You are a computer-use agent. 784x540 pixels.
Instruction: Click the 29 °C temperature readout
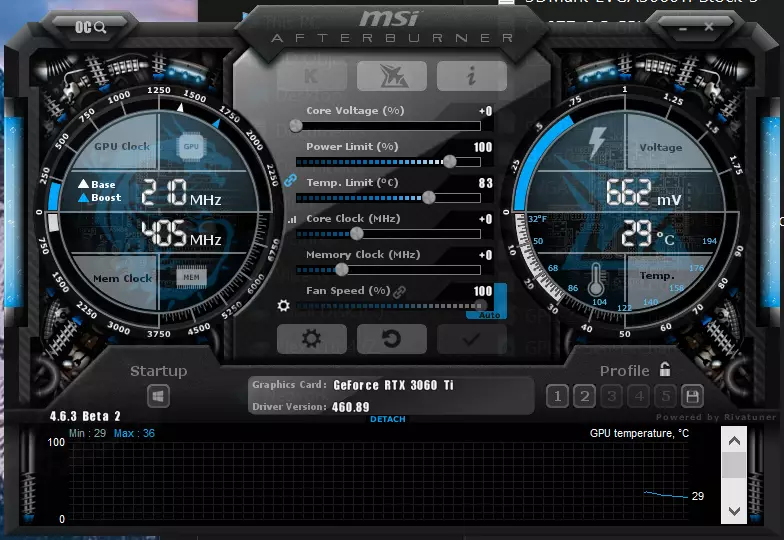click(x=648, y=234)
